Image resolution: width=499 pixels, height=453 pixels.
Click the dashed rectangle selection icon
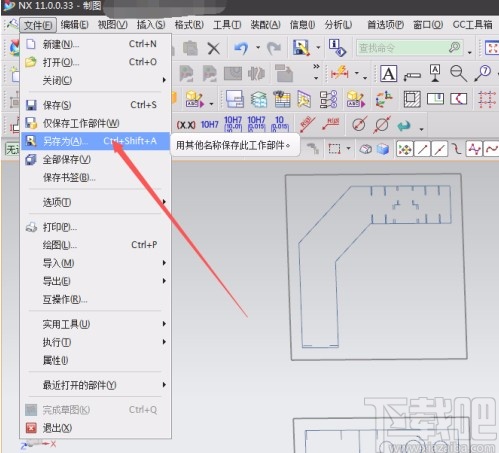pyautogui.click(x=334, y=149)
